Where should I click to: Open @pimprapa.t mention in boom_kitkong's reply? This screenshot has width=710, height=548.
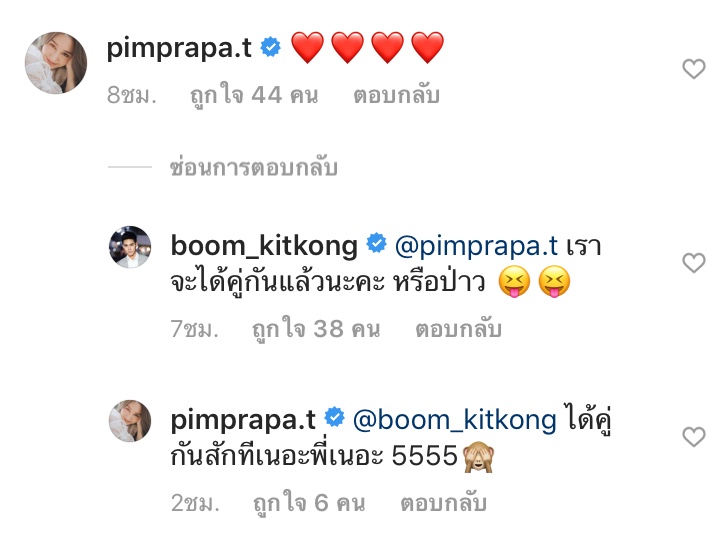pos(476,246)
